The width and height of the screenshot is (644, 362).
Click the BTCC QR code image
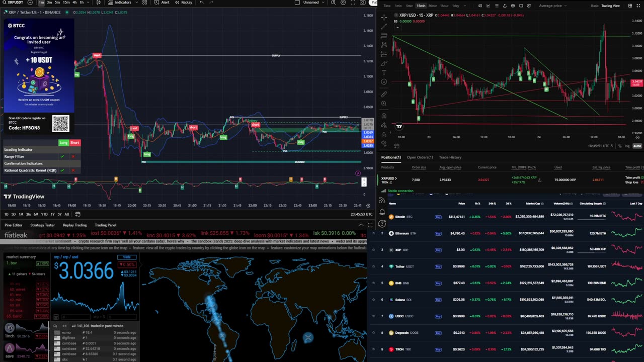point(60,123)
